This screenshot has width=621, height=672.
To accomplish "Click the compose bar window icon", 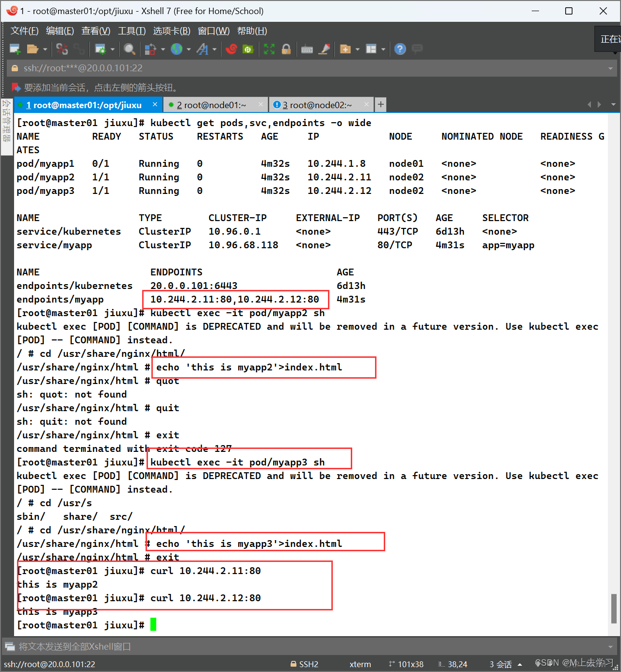I will [x=10, y=646].
